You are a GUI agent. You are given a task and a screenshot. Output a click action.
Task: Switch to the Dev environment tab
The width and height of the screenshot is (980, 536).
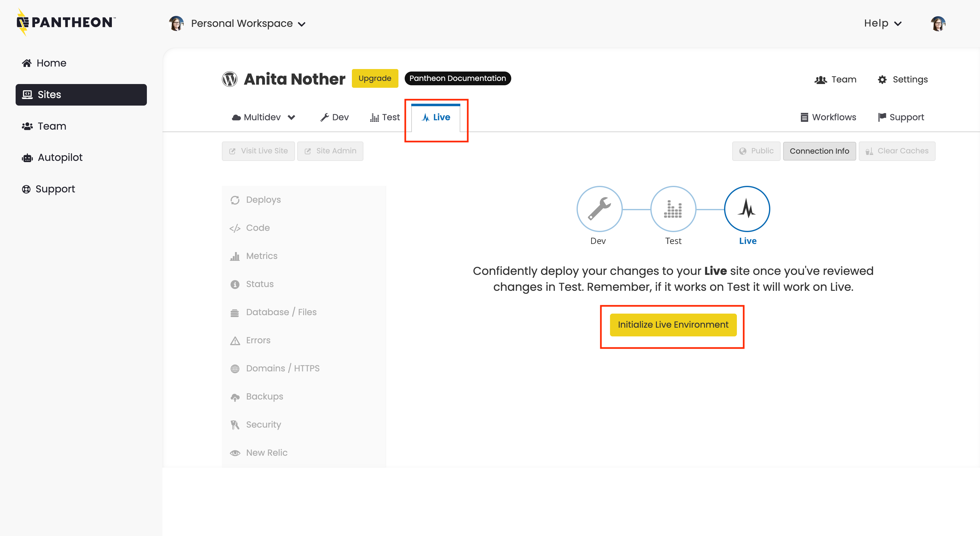click(334, 117)
